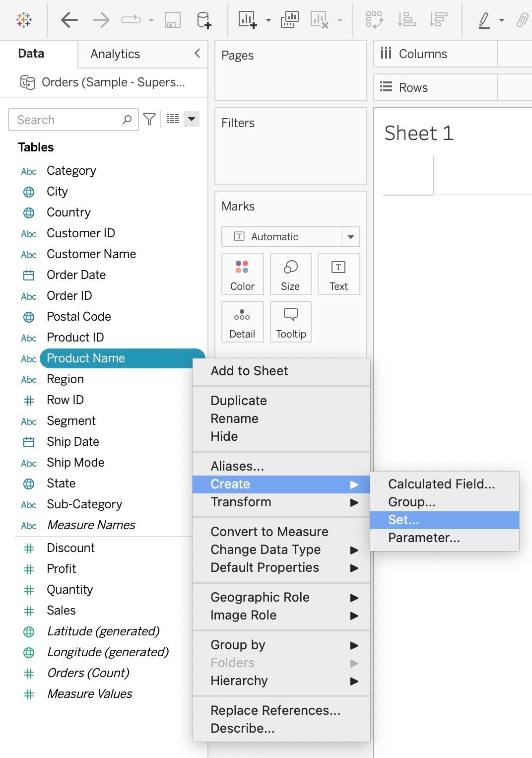Viewport: 532px width, 758px height.
Task: Collapse the Data side pane arrow
Action: point(198,53)
